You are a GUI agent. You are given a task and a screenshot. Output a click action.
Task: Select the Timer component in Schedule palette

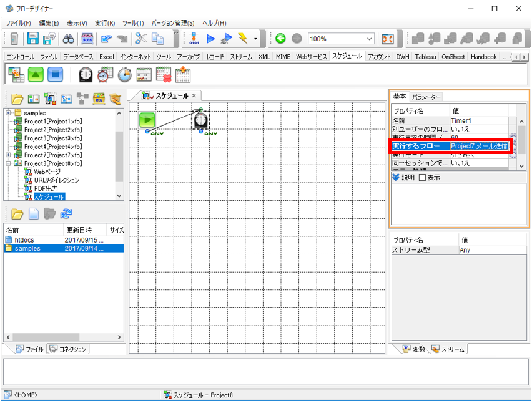tap(86, 75)
